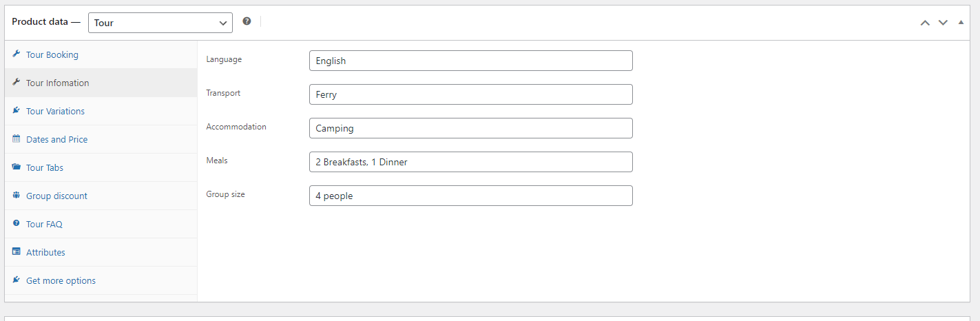The height and width of the screenshot is (321, 980).
Task: Click the Group size text field
Action: click(471, 196)
